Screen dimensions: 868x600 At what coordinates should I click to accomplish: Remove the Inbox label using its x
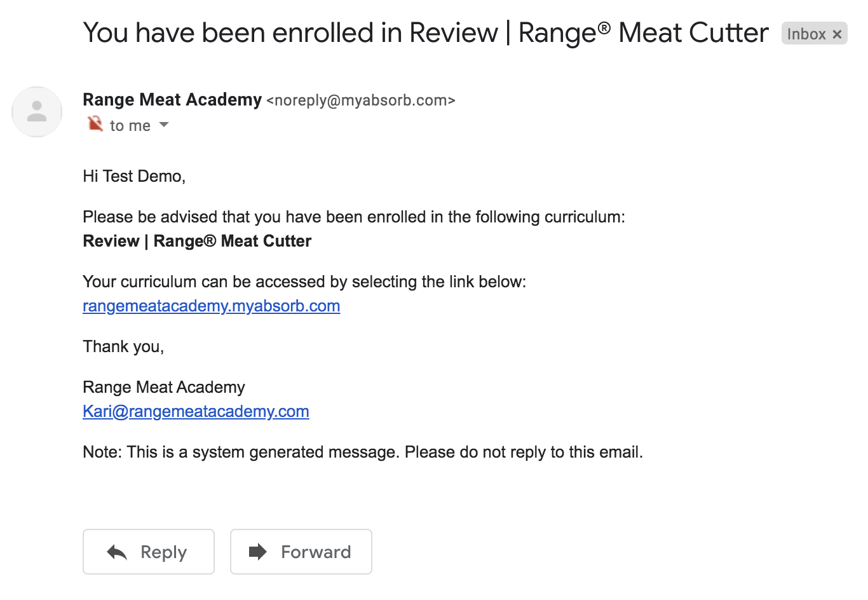click(x=837, y=34)
